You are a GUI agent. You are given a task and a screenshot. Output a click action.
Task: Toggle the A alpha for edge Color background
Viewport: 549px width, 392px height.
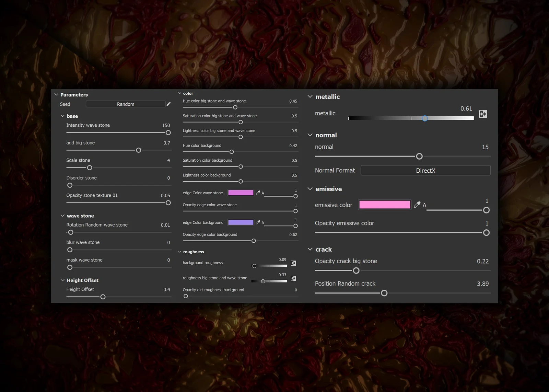pos(262,222)
